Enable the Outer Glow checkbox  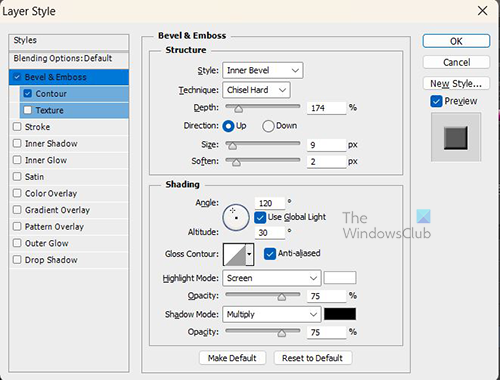(x=17, y=243)
